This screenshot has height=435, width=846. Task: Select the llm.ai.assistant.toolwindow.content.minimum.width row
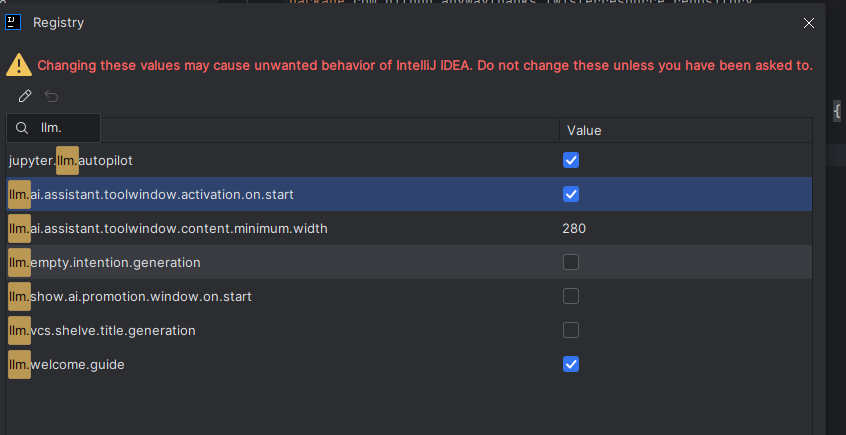409,228
